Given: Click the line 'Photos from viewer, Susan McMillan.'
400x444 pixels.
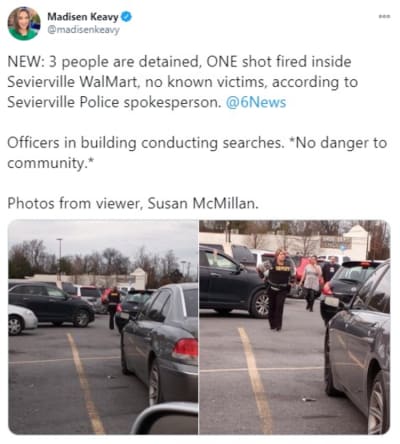Looking at the screenshot, I should click(x=133, y=203).
